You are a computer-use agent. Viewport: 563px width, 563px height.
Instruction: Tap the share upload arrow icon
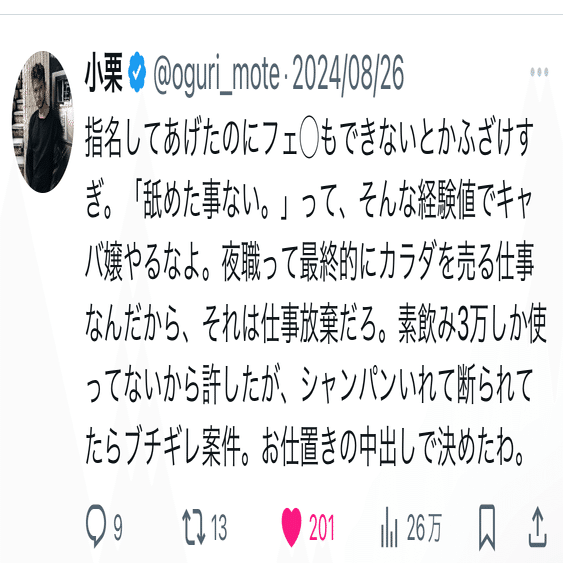(538, 527)
